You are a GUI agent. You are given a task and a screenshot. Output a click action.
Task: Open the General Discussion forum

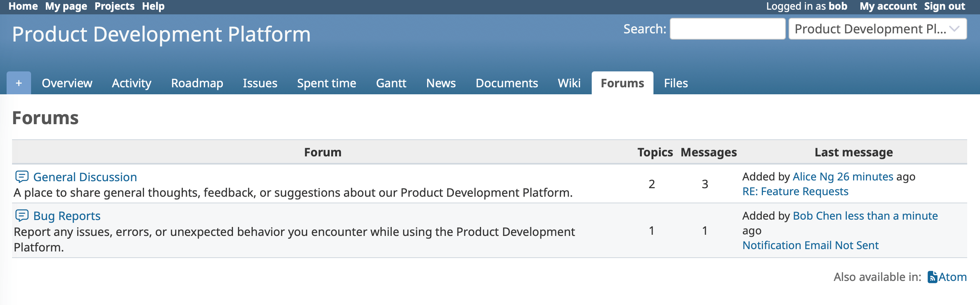85,177
